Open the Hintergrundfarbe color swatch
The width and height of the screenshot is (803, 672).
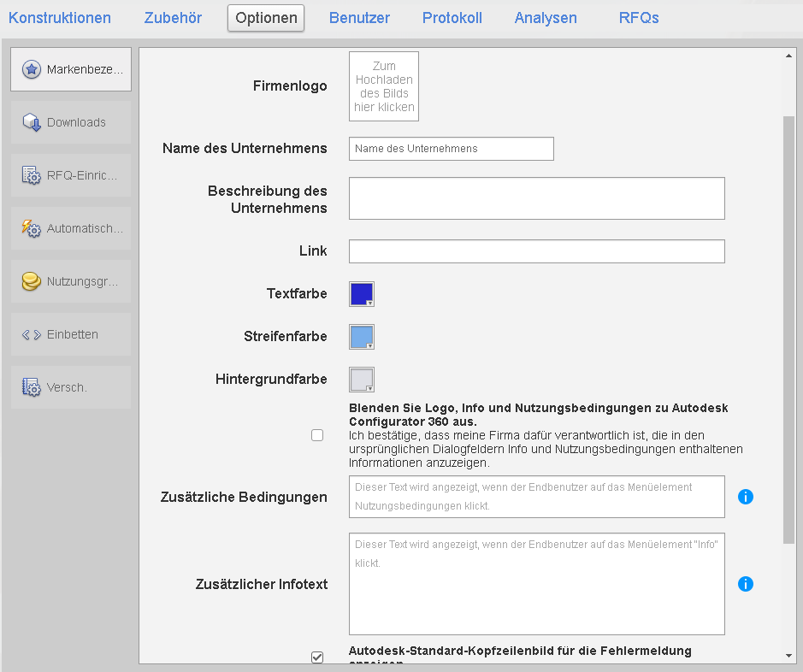coord(361,379)
